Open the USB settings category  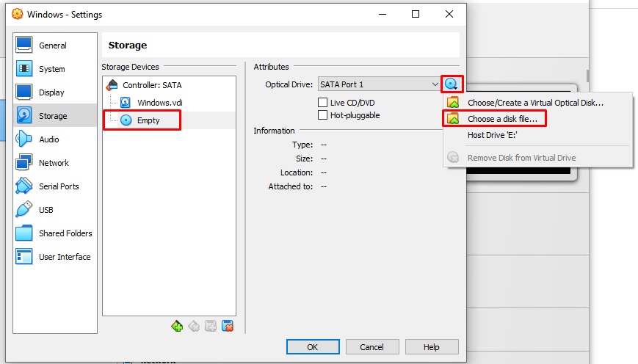point(55,210)
